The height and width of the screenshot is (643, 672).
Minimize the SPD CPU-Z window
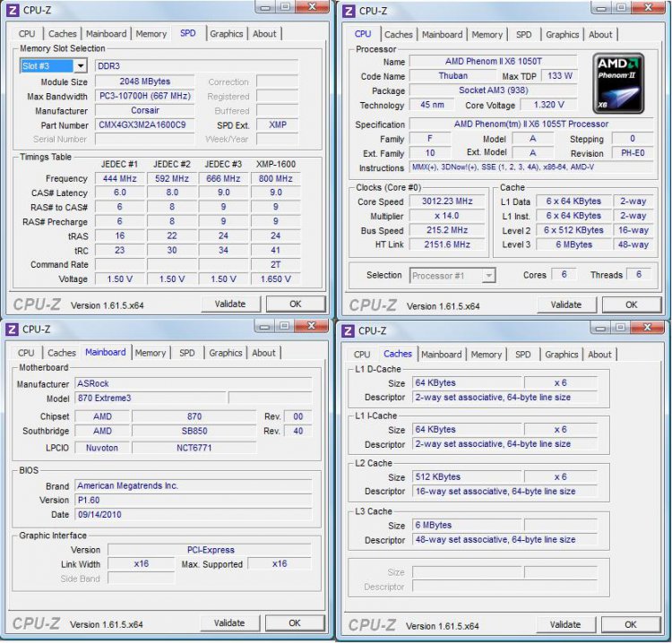coord(266,7)
